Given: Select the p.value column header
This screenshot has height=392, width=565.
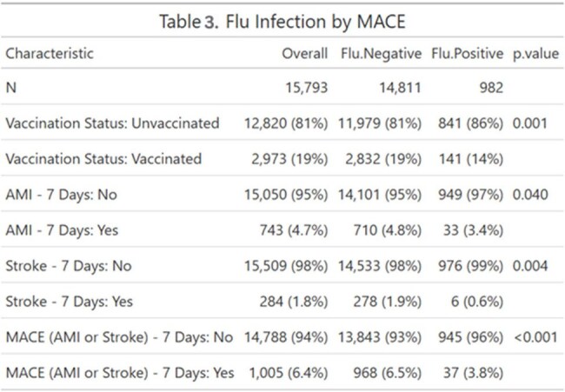Looking at the screenshot, I should pyautogui.click(x=535, y=55).
